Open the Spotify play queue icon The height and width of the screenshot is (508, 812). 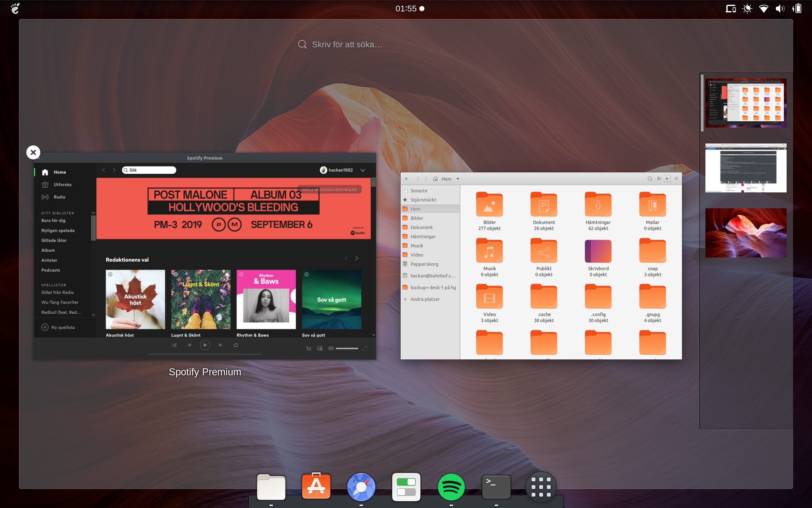[x=309, y=348]
